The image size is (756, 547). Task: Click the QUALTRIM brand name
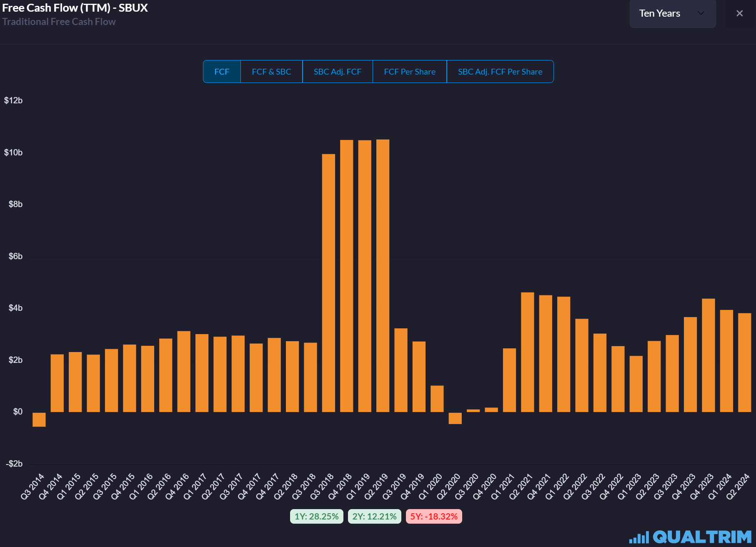702,537
